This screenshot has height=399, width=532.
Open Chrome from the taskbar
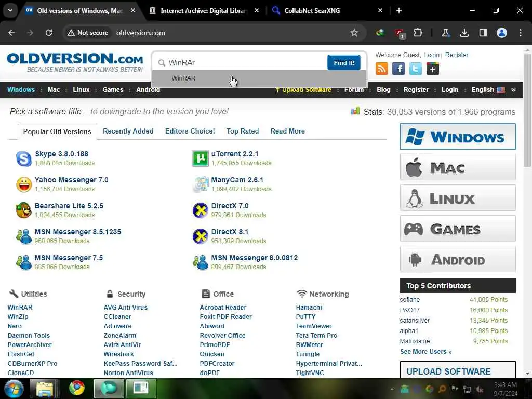pyautogui.click(x=77, y=389)
